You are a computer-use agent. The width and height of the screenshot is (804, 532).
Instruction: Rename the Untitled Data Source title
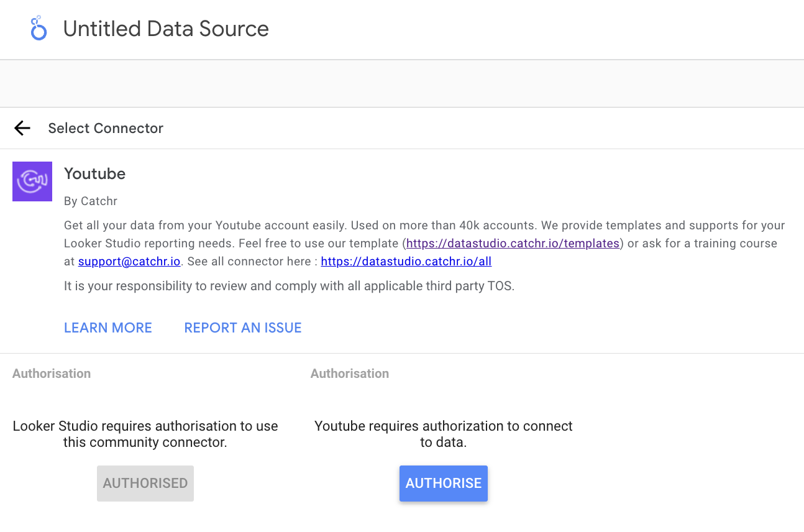point(165,29)
